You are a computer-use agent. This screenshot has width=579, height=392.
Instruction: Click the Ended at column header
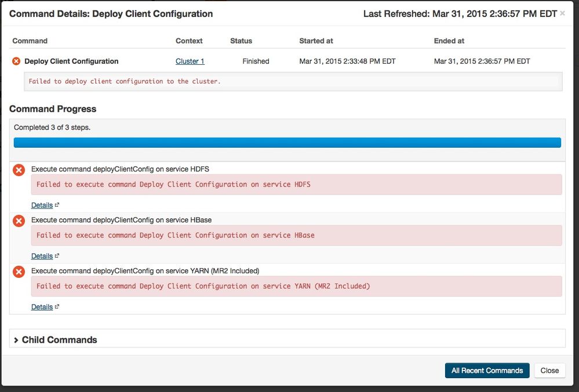[x=449, y=41]
